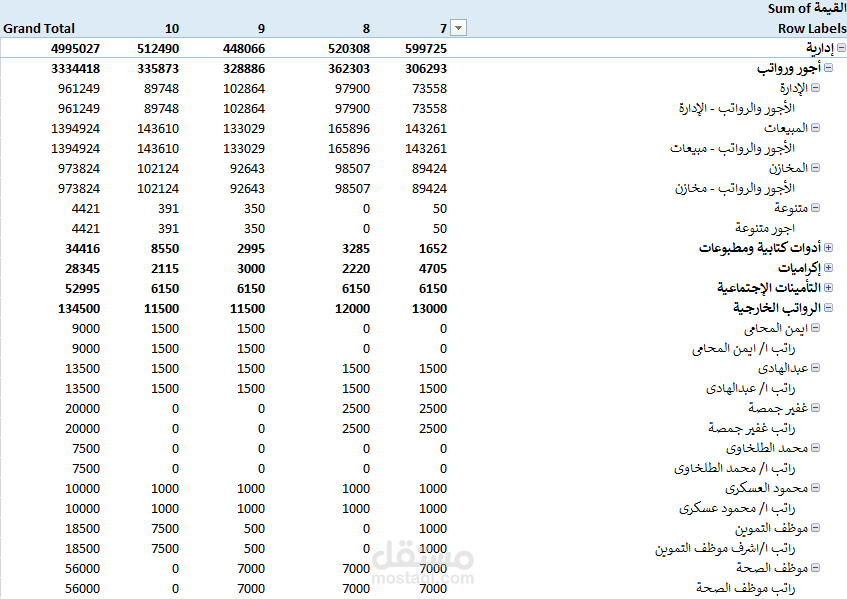This screenshot has height=599, width=847.
Task: Expand the التأمينات الإجتماعية group
Action: pos(828,287)
